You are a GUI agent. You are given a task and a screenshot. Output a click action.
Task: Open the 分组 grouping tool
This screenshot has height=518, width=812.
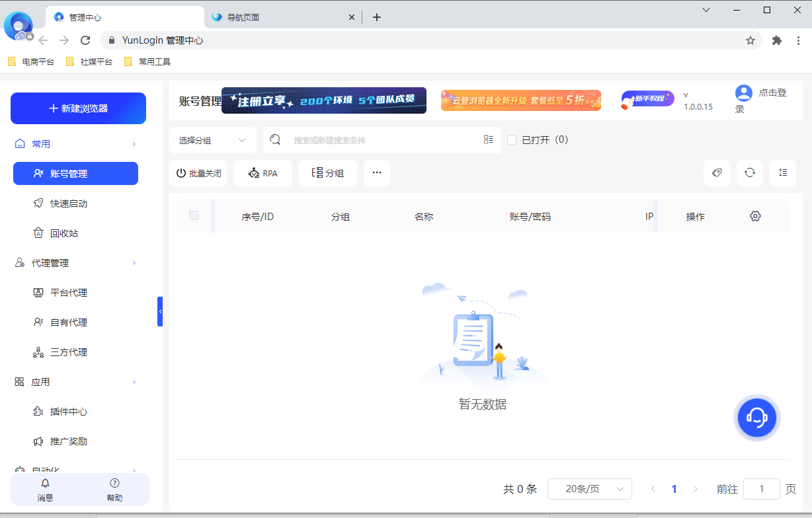[x=327, y=172]
